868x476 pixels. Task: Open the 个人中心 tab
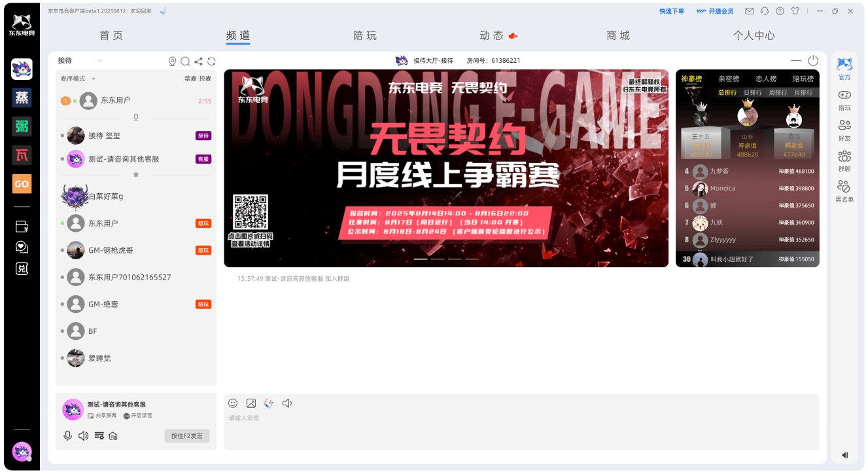pyautogui.click(x=754, y=35)
